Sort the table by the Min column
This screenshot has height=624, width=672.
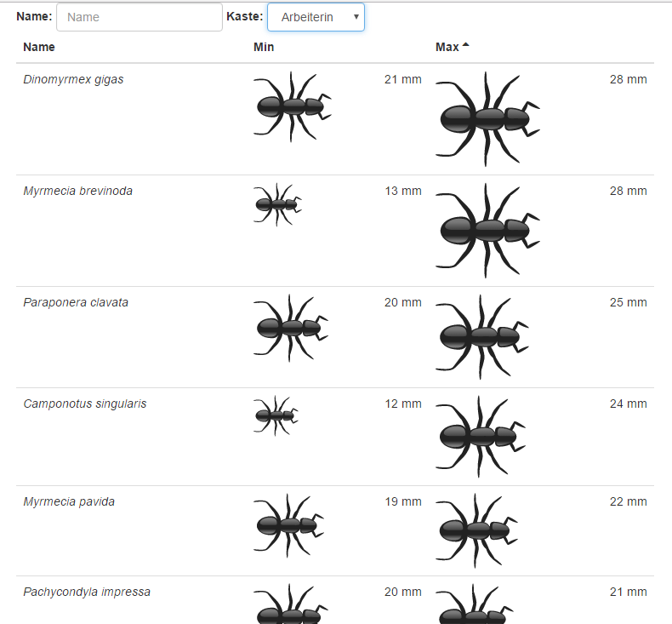pyautogui.click(x=264, y=47)
